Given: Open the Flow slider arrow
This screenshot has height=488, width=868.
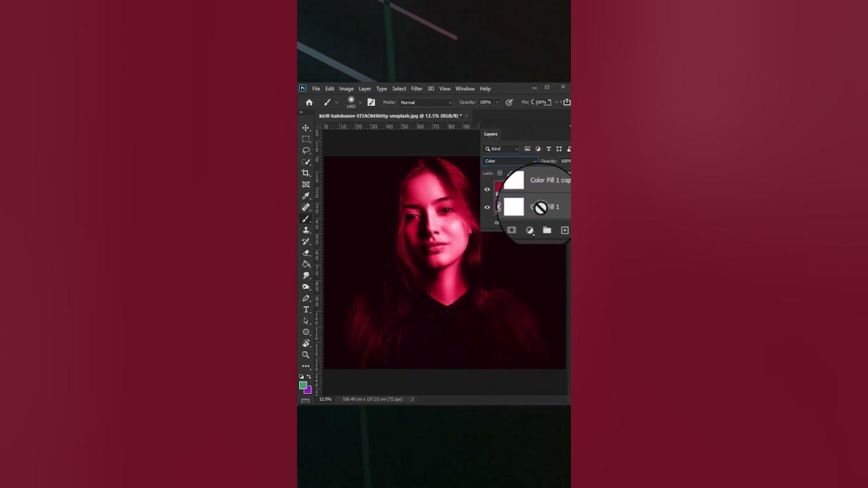Looking at the screenshot, I should (557, 102).
